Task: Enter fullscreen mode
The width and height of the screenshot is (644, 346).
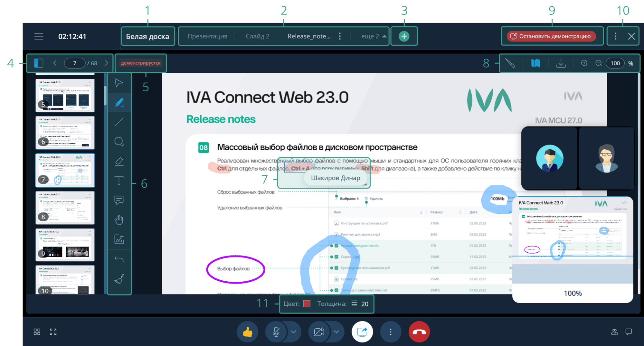Action: [53, 332]
